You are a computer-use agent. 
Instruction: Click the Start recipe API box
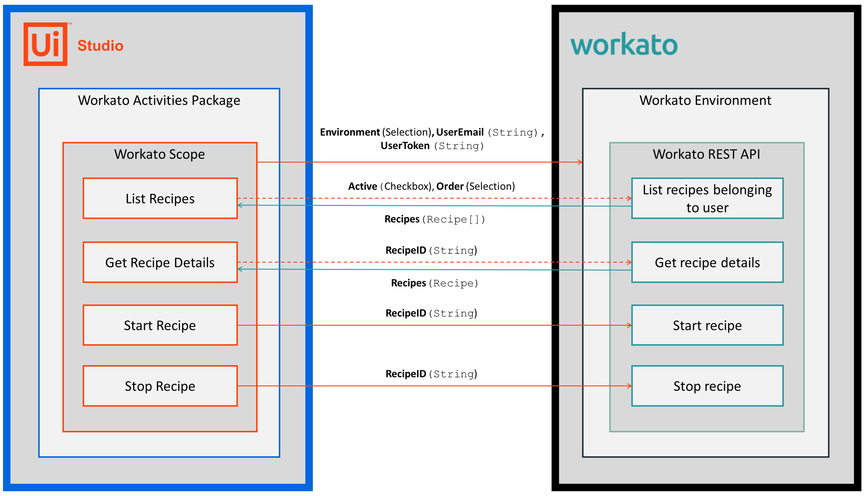coord(707,325)
